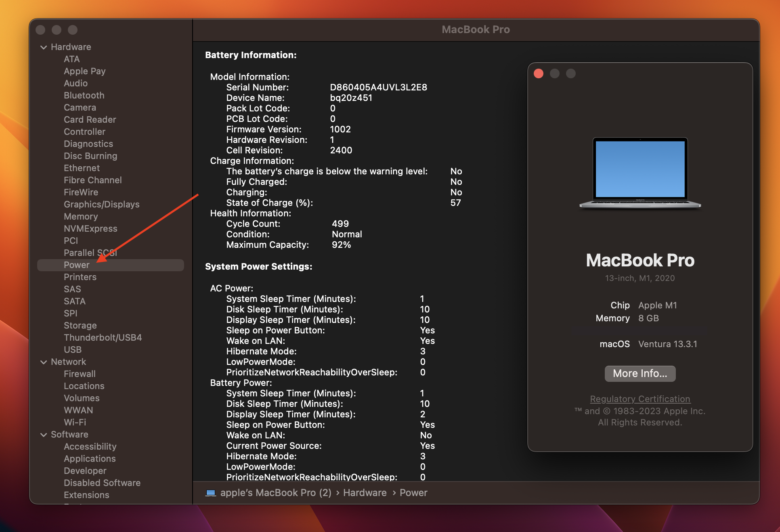The width and height of the screenshot is (780, 532).
Task: Select Controller in the sidebar
Action: click(x=84, y=132)
